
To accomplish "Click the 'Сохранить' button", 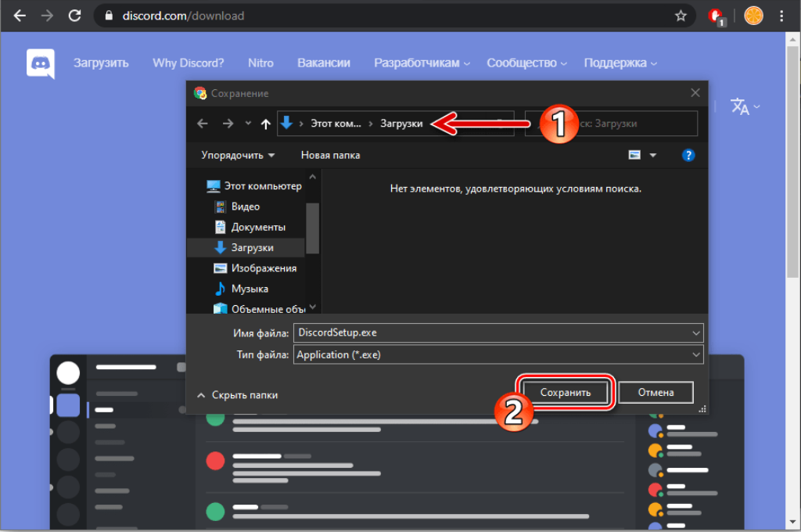I will [x=566, y=393].
